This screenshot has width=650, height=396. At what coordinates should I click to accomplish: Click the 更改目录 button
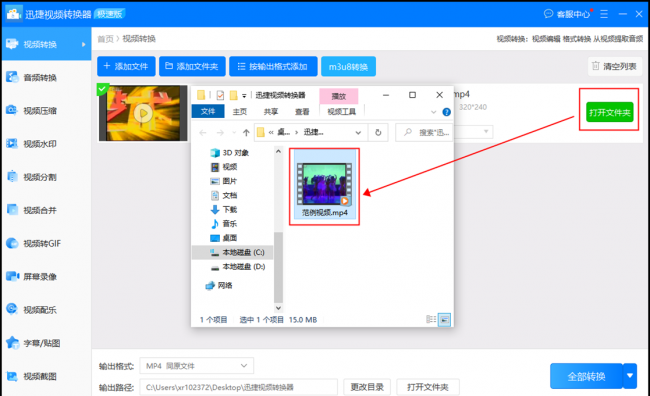[367, 387]
